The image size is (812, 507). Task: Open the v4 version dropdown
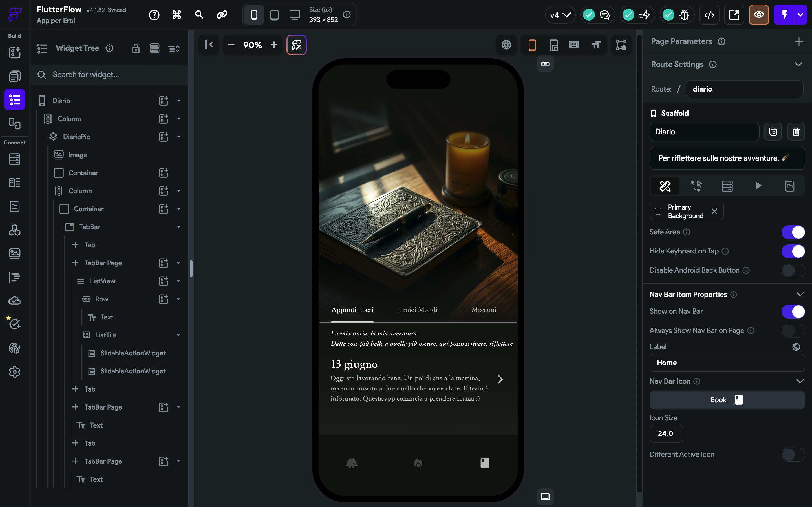coord(560,15)
